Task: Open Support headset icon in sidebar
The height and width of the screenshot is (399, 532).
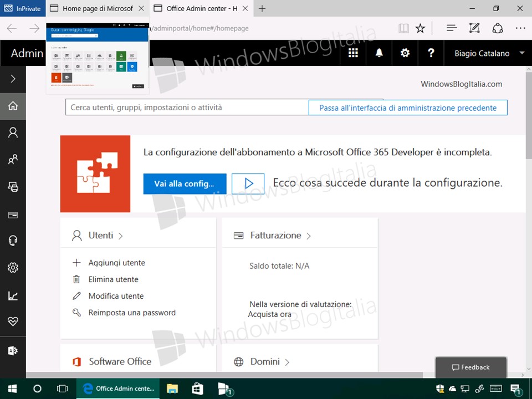Action: pos(13,241)
